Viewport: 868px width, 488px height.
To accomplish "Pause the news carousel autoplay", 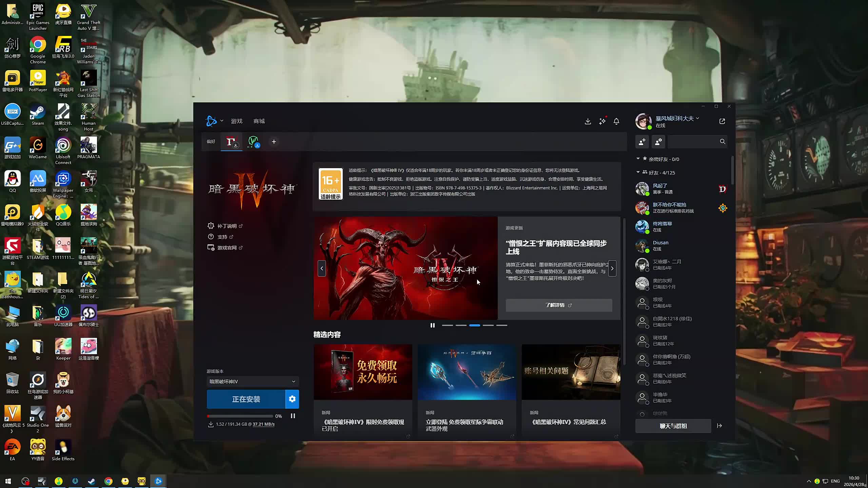I will coord(432,325).
